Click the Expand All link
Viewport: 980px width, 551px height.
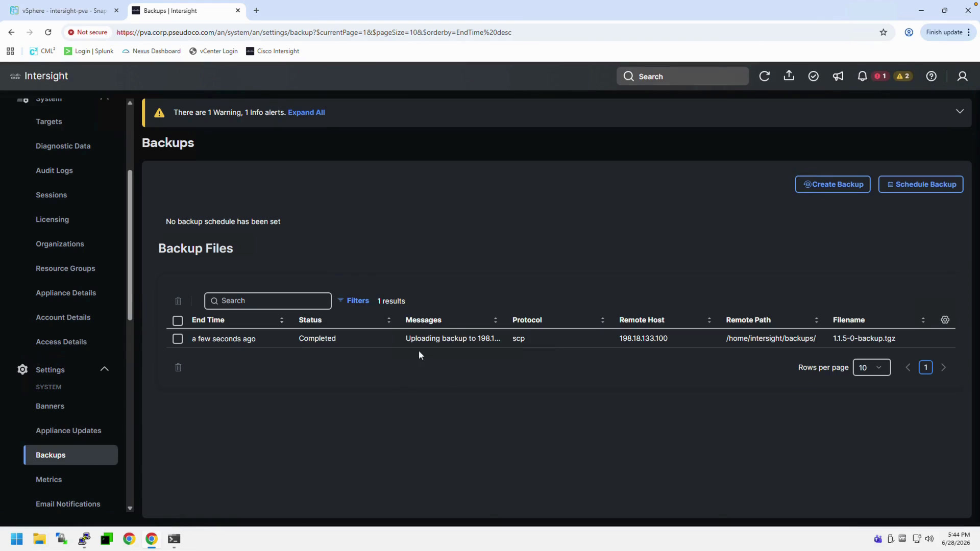(x=306, y=112)
